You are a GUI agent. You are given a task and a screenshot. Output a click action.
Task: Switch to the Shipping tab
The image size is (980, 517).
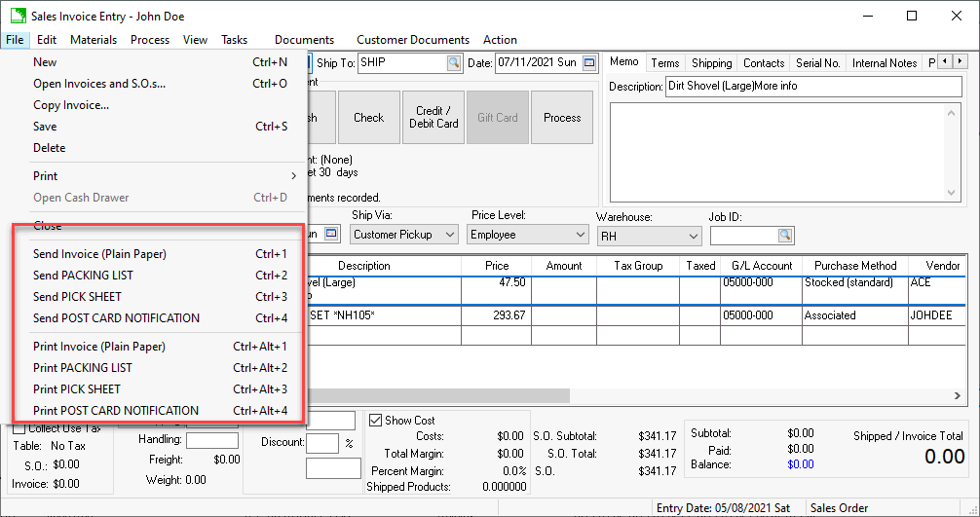711,63
